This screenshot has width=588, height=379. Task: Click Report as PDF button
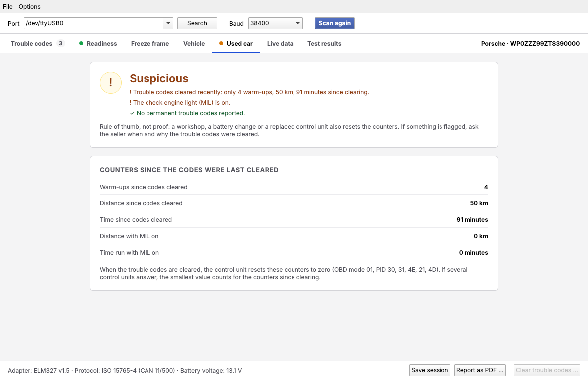[x=480, y=370]
